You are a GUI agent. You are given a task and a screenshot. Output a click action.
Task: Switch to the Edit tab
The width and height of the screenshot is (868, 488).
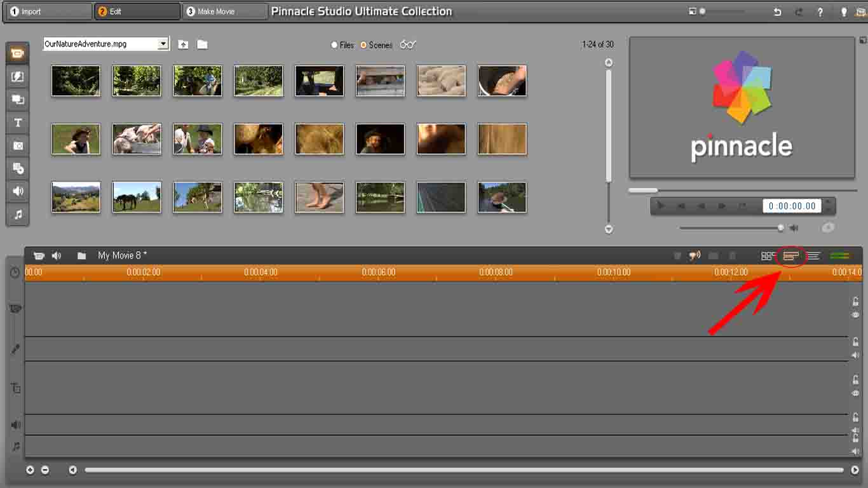click(137, 11)
